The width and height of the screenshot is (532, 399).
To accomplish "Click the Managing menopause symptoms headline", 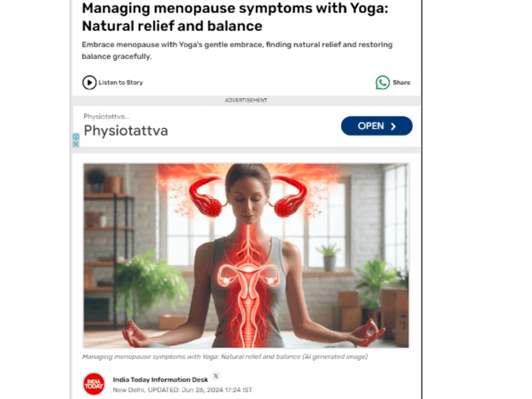I will click(x=235, y=17).
